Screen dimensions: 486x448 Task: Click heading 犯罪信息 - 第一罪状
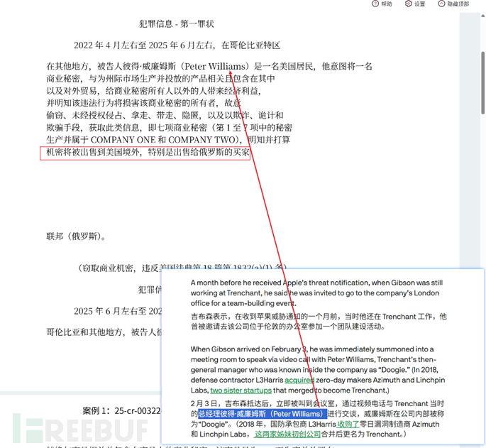(x=177, y=24)
